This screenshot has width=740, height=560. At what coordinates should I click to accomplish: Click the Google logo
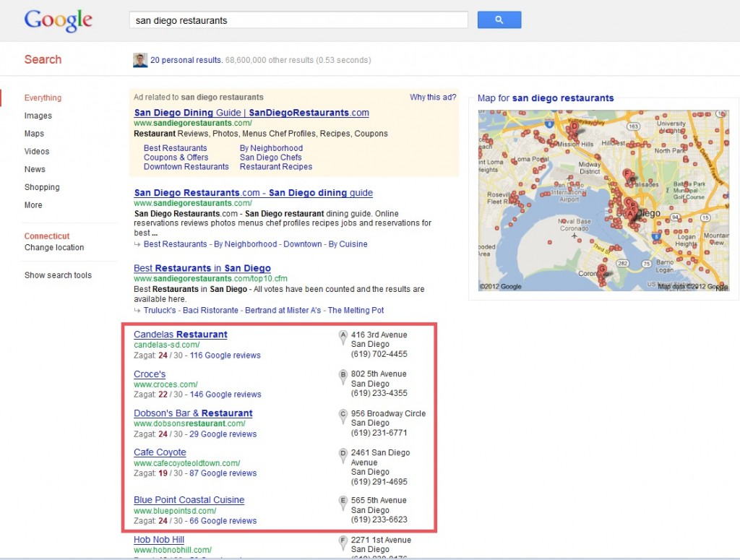(x=59, y=21)
